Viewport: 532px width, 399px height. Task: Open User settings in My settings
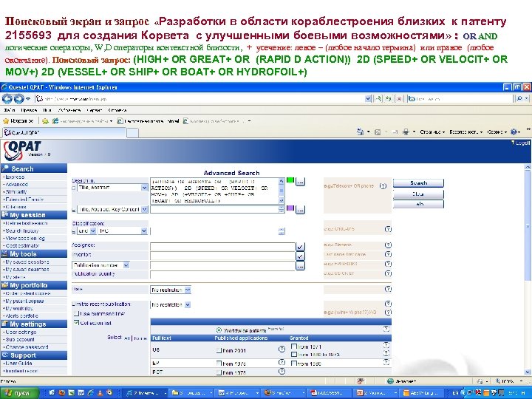[x=20, y=332]
